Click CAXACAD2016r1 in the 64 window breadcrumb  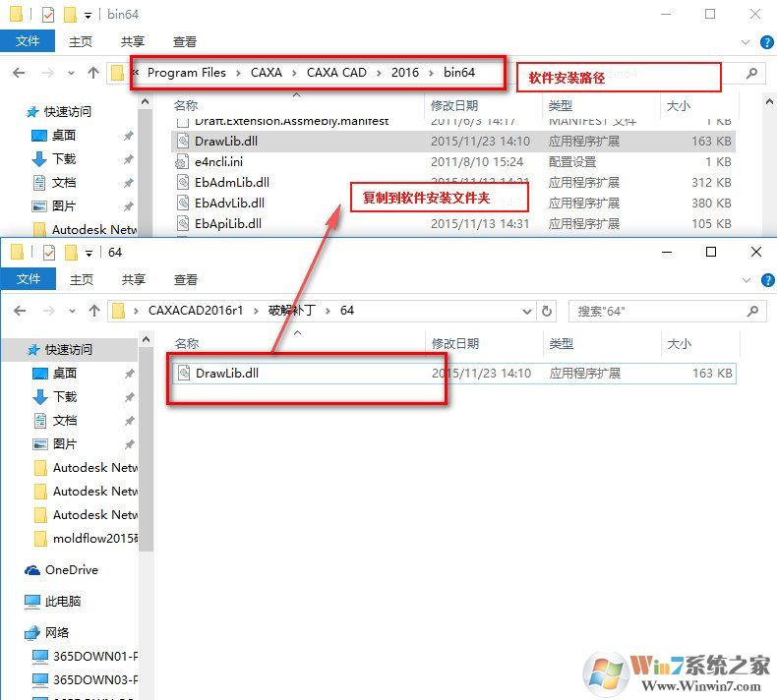(x=196, y=311)
